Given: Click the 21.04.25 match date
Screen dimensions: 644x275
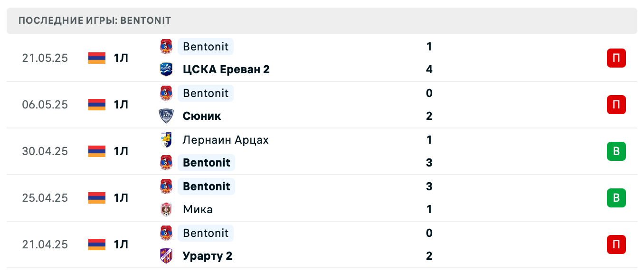Looking at the screenshot, I should coord(45,245).
